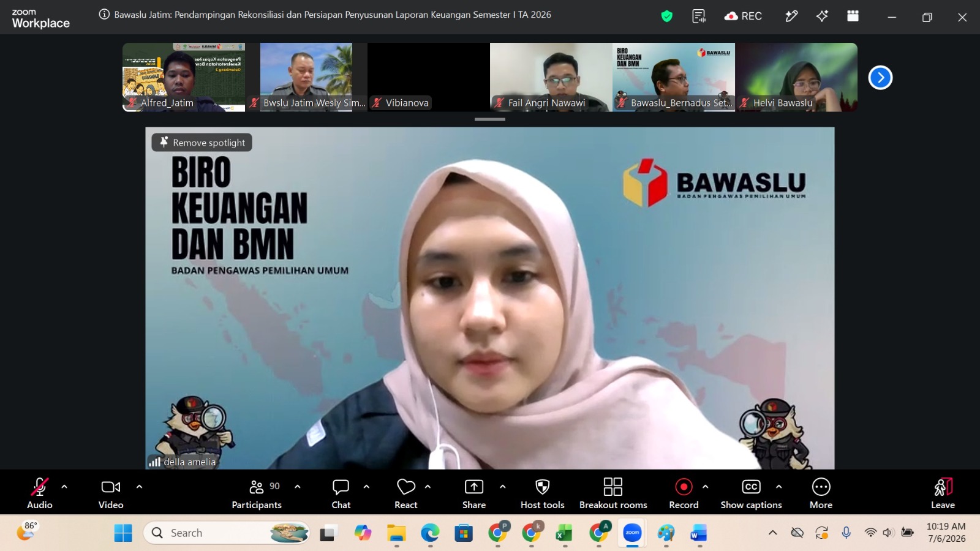
Task: Expand the Record options caret
Action: click(706, 487)
